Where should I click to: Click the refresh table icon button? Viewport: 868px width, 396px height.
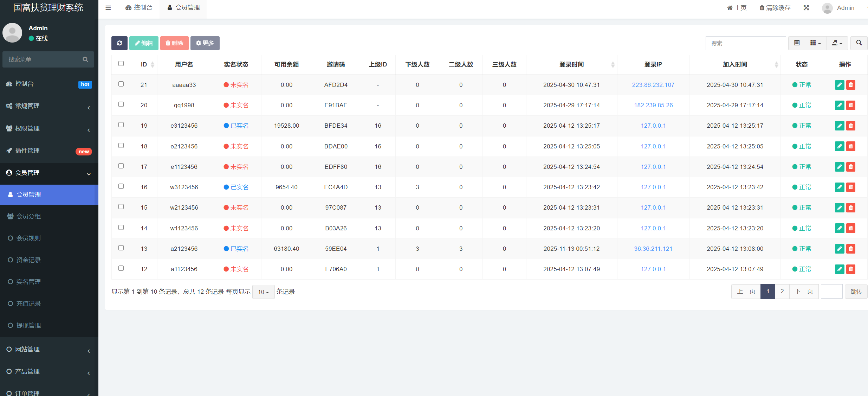click(x=119, y=43)
